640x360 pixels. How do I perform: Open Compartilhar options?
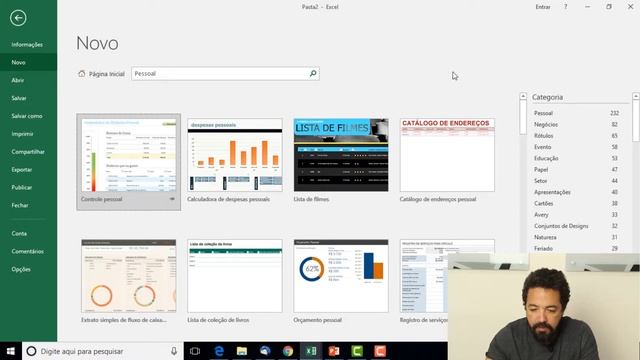point(29,152)
